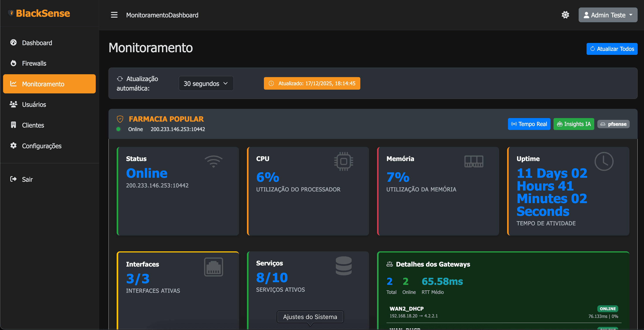Click the WAN2_DHCP RTT progress indicator

604,316
